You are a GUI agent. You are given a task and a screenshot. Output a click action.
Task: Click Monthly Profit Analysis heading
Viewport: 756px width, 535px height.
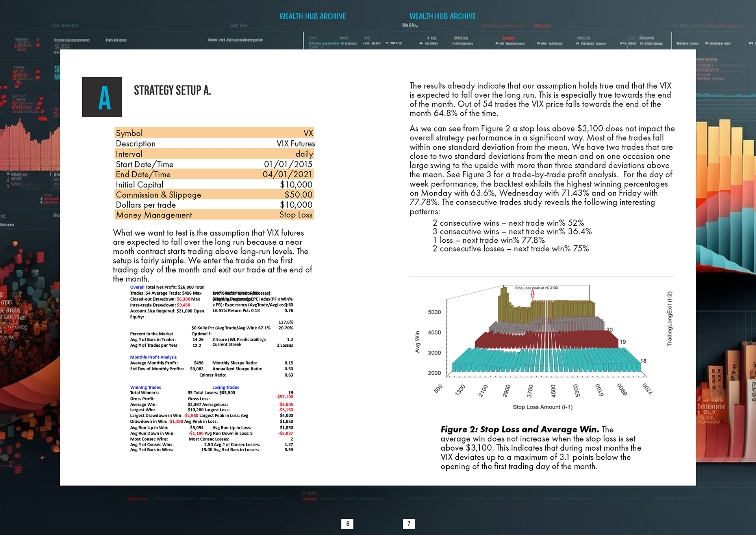tap(153, 357)
